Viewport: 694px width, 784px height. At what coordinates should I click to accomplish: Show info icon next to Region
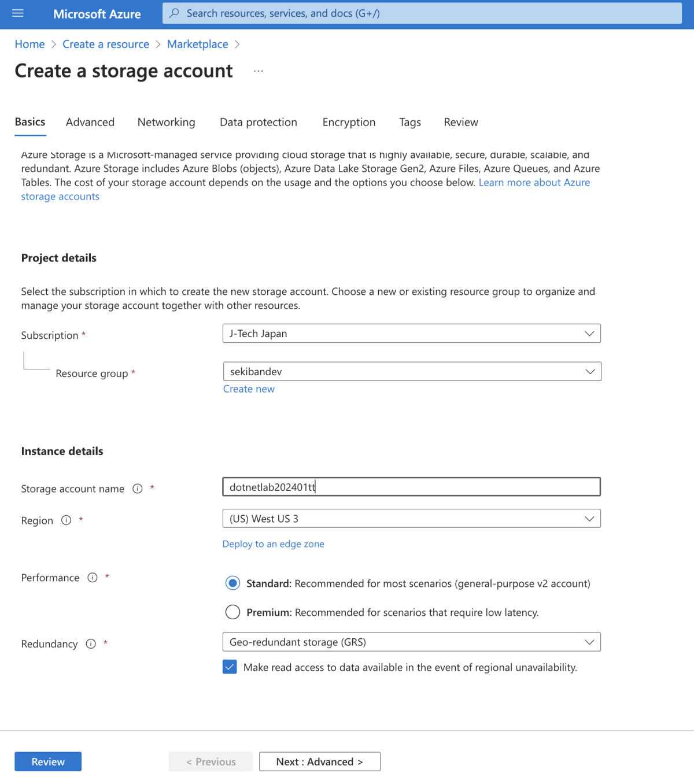pyautogui.click(x=67, y=520)
